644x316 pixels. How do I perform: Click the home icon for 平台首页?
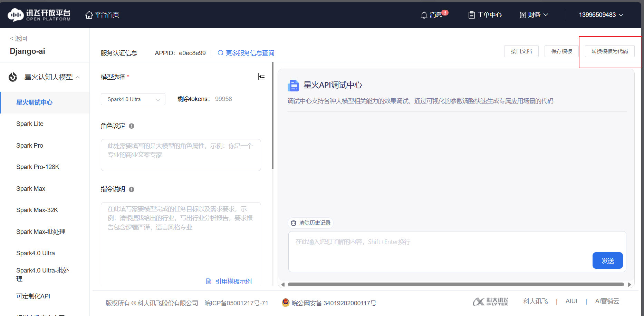(x=89, y=15)
